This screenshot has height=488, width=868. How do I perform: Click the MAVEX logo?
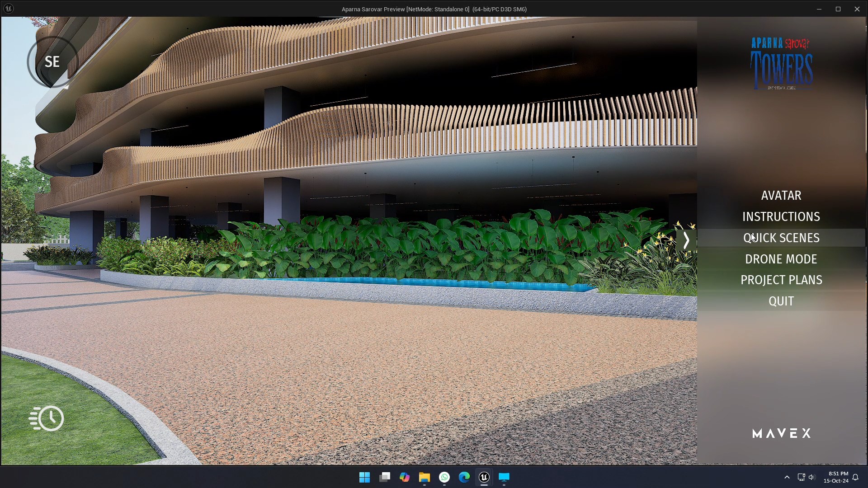point(781,433)
